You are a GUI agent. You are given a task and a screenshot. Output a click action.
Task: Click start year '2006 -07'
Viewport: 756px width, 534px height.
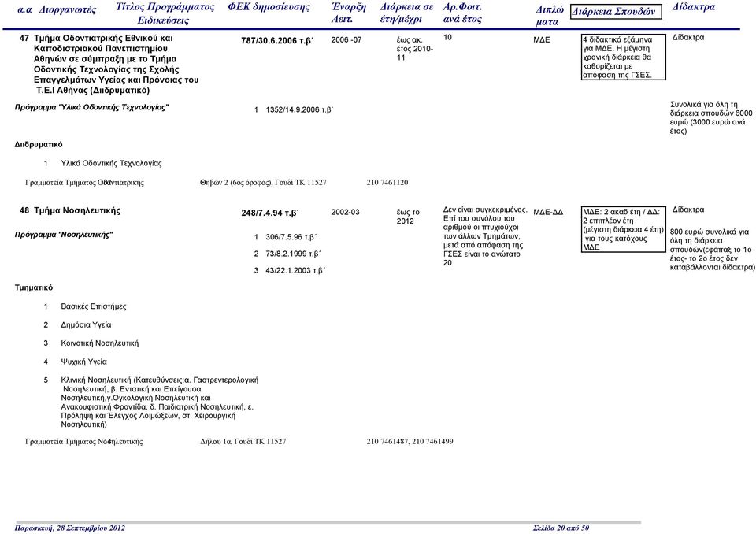point(346,40)
